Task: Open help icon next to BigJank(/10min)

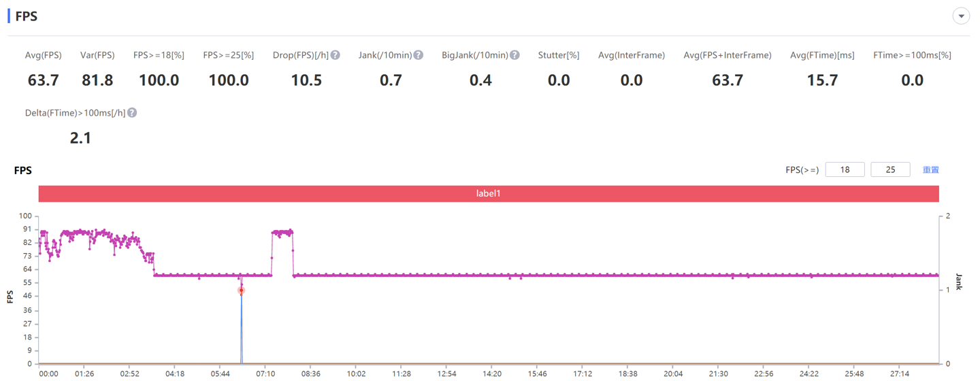Action: tap(515, 55)
